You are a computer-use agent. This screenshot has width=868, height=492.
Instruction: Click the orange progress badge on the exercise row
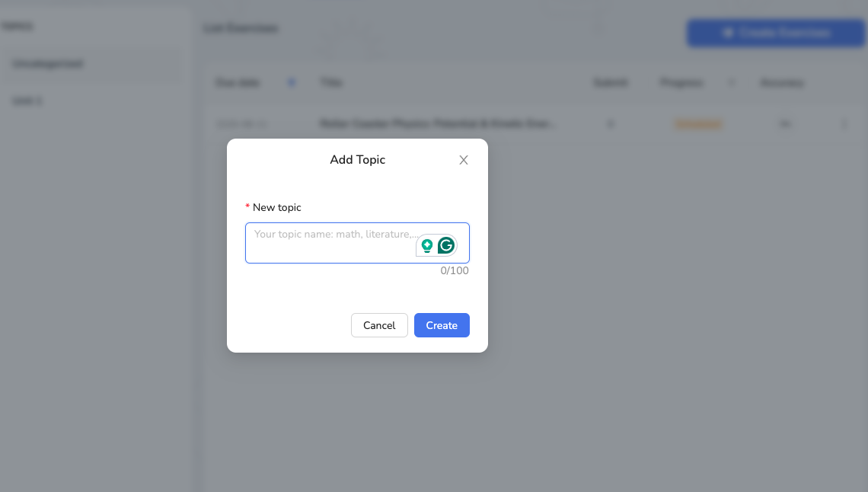(698, 123)
